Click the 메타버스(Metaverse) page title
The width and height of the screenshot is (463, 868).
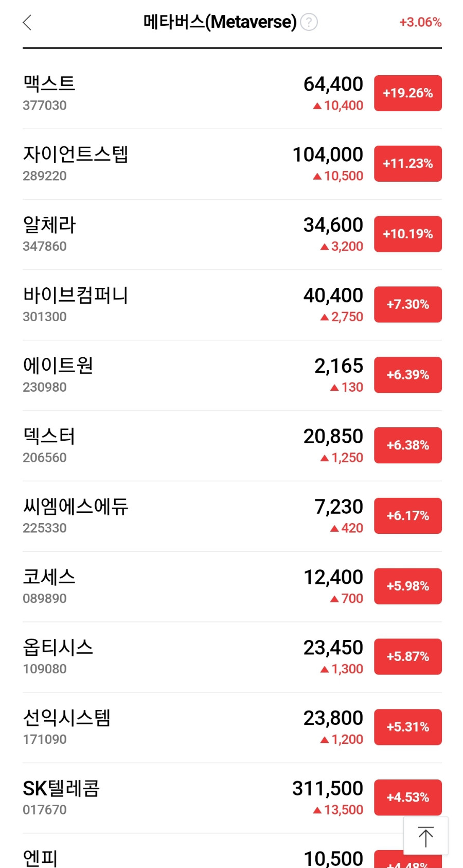point(220,22)
